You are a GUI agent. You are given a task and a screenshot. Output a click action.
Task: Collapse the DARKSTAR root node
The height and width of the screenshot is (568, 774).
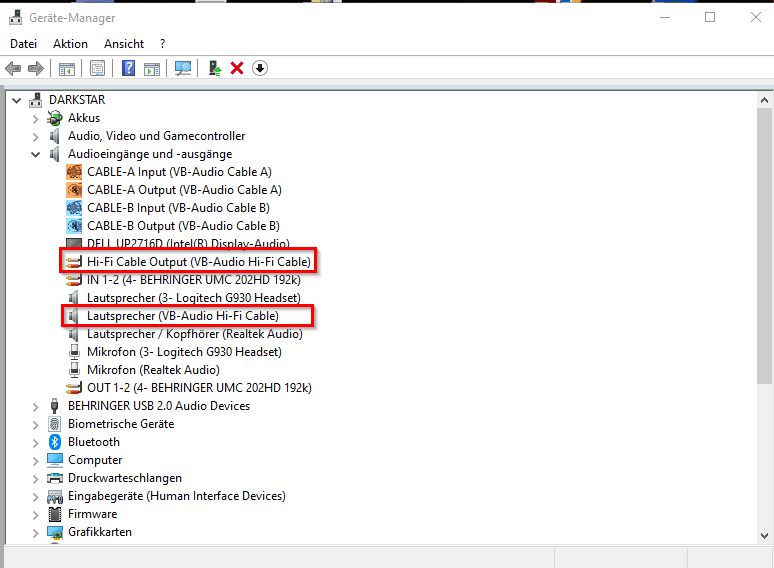(x=17, y=100)
